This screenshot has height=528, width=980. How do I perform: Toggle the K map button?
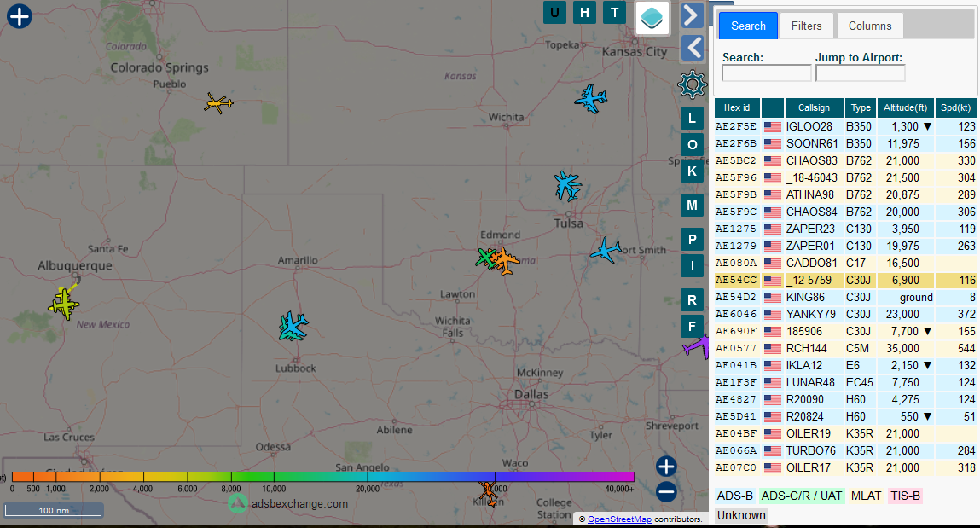click(692, 171)
